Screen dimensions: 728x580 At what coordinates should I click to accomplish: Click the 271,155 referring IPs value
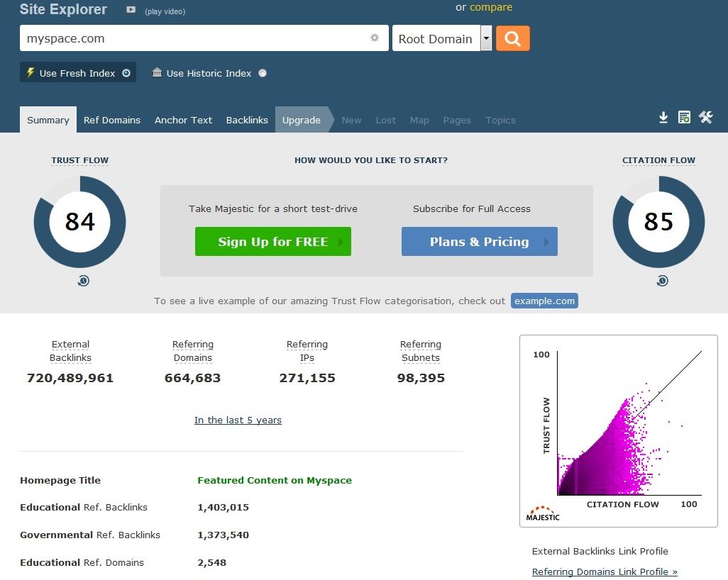click(307, 378)
